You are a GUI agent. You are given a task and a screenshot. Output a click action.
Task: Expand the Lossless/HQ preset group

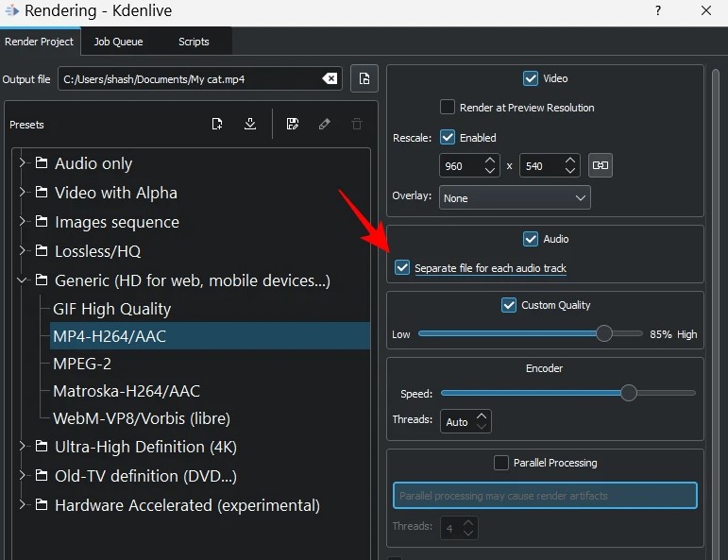point(22,251)
